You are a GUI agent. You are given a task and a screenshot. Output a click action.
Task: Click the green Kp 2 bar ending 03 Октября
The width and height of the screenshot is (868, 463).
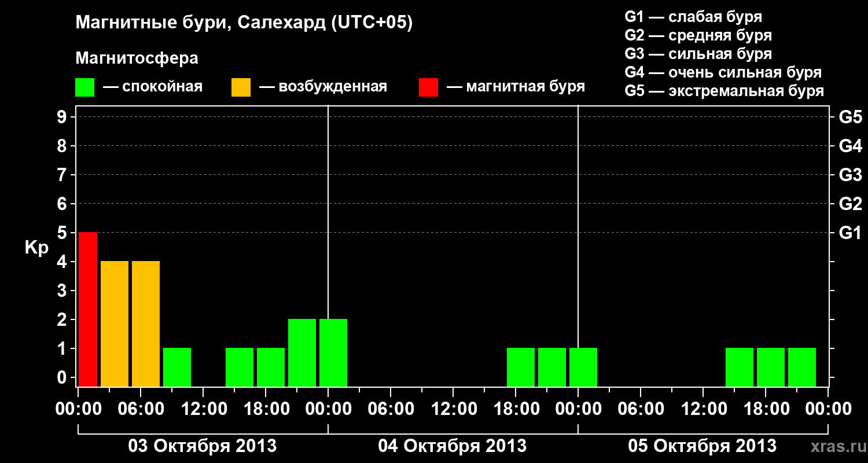point(302,352)
